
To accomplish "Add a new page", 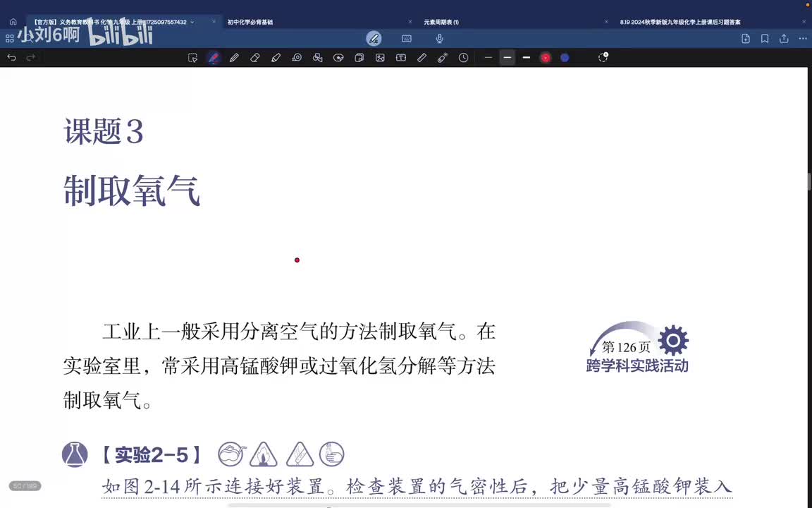I will pyautogui.click(x=746, y=38).
